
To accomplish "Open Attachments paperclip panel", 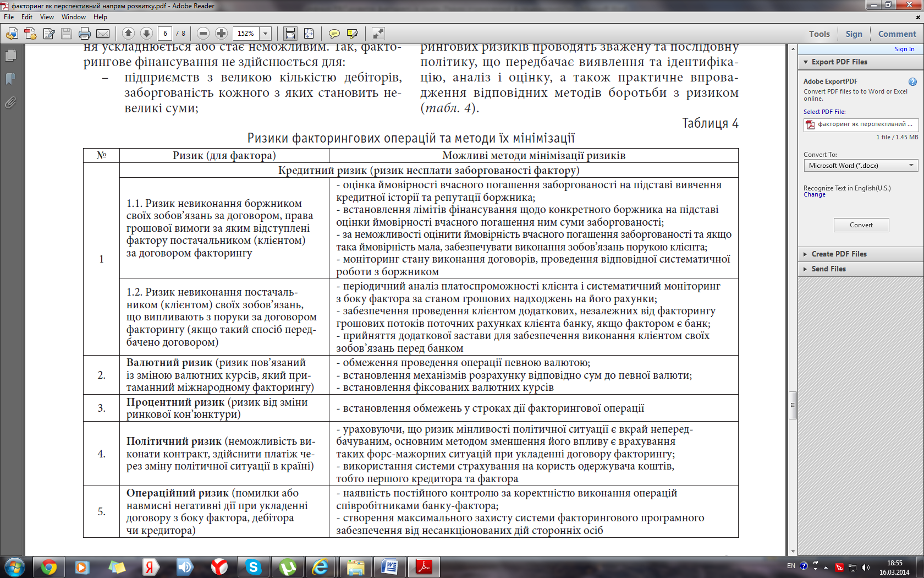I will coord(10,102).
